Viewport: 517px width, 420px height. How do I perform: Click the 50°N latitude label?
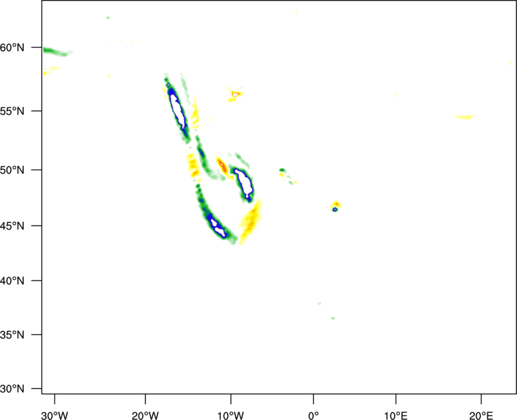point(12,170)
